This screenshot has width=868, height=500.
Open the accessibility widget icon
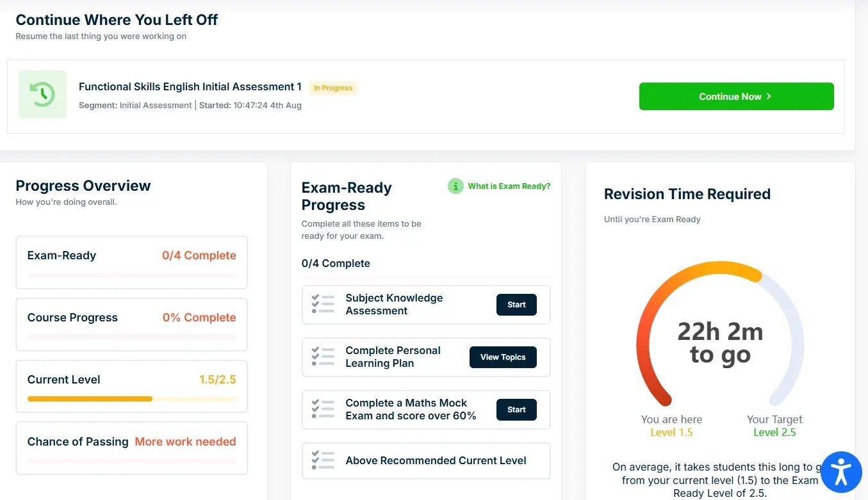[x=840, y=472]
